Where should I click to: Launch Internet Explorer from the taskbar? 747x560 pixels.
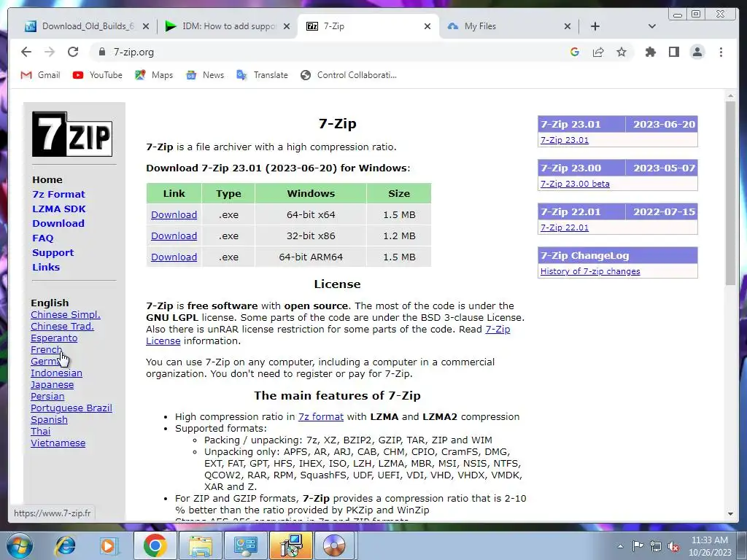[x=65, y=545]
